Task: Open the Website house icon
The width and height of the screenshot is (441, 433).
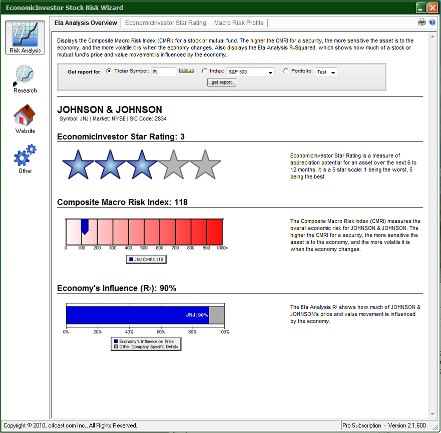Action: pyautogui.click(x=25, y=119)
